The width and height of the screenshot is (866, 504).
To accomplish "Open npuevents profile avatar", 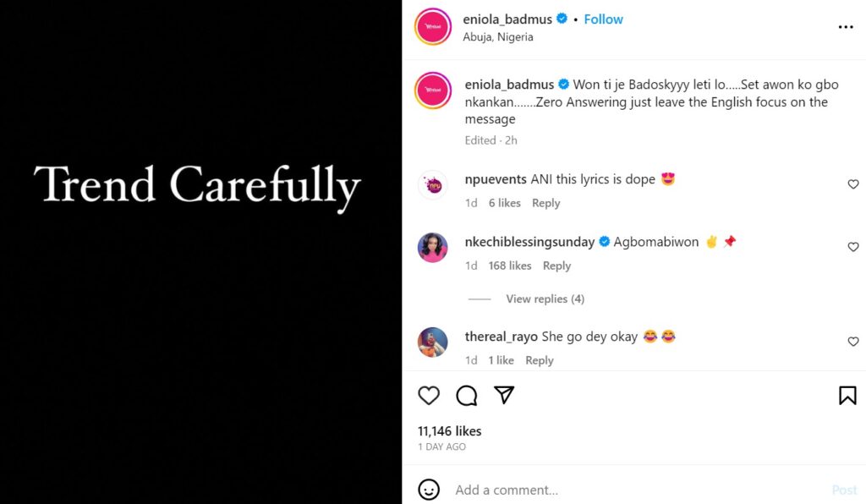I will click(x=432, y=184).
